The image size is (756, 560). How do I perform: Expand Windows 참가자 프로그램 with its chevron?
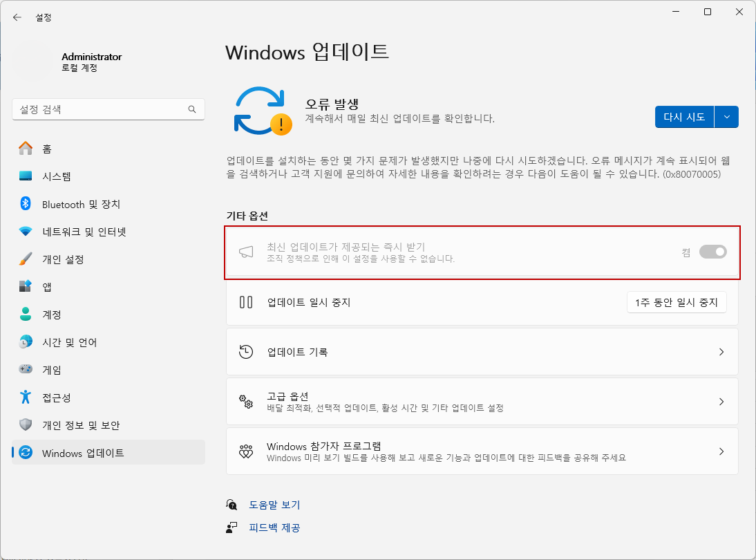[721, 451]
